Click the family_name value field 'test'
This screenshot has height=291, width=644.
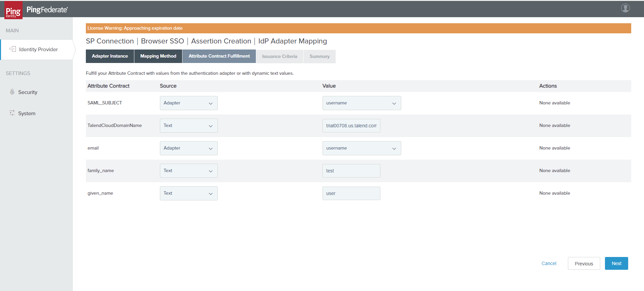tap(351, 171)
